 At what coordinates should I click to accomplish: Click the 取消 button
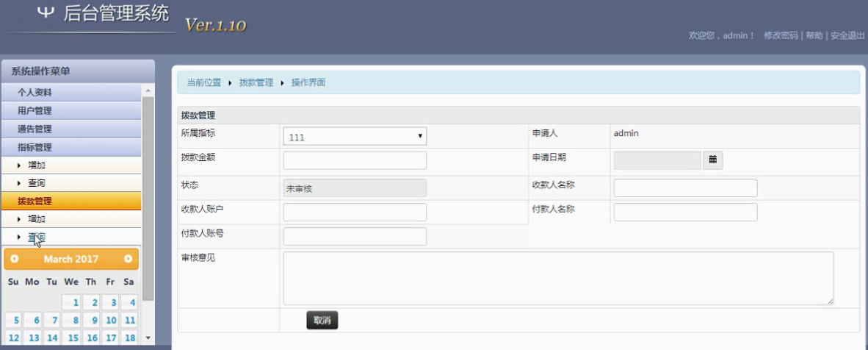pyautogui.click(x=322, y=320)
